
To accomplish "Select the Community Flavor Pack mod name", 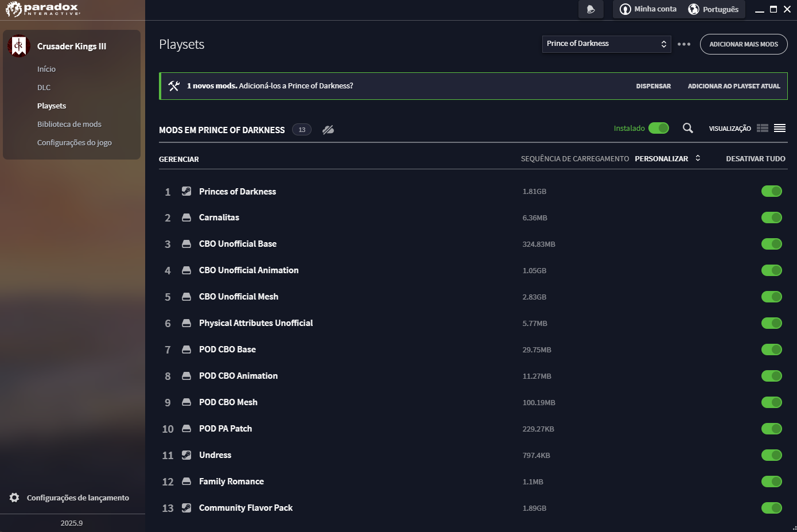I will click(246, 508).
